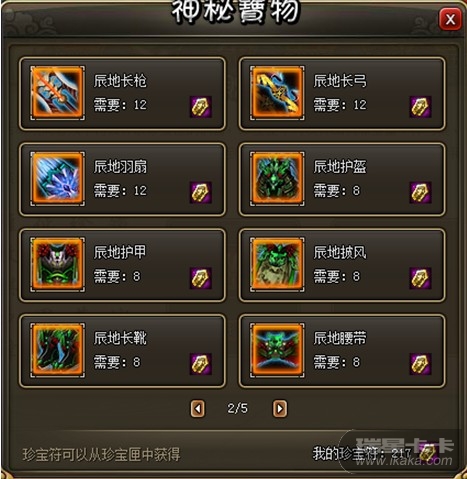Click the 珍宝符可以从珍宝匣中获得 hint text
Image resolution: width=467 pixels, height=479 pixels.
point(101,455)
